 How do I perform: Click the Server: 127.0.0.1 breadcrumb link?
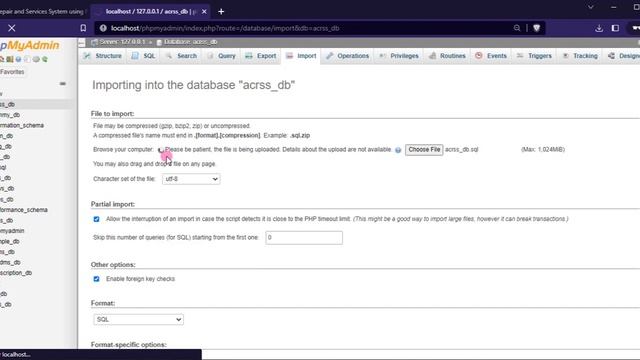pyautogui.click(x=122, y=42)
